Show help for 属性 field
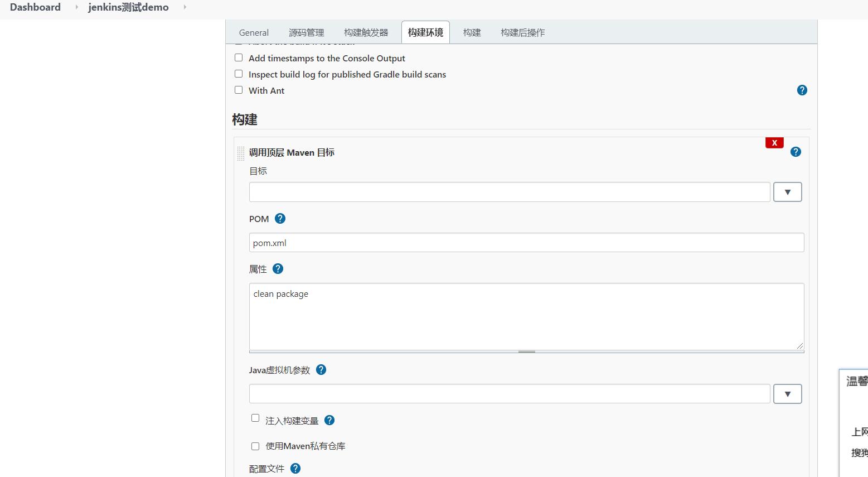The height and width of the screenshot is (477, 868). [x=278, y=269]
